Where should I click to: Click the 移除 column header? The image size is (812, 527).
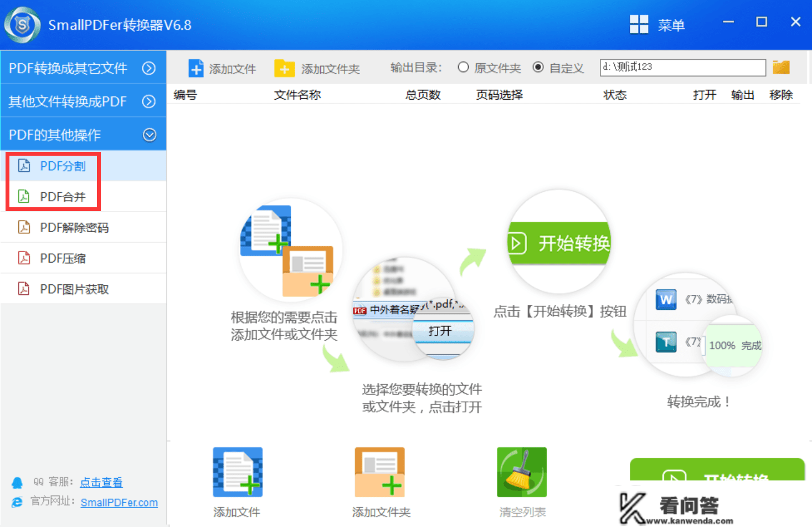(781, 95)
